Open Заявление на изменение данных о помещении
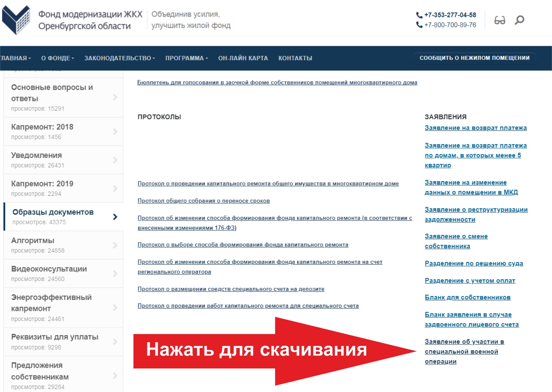Image resolution: width=552 pixels, height=392 pixels. (x=471, y=187)
